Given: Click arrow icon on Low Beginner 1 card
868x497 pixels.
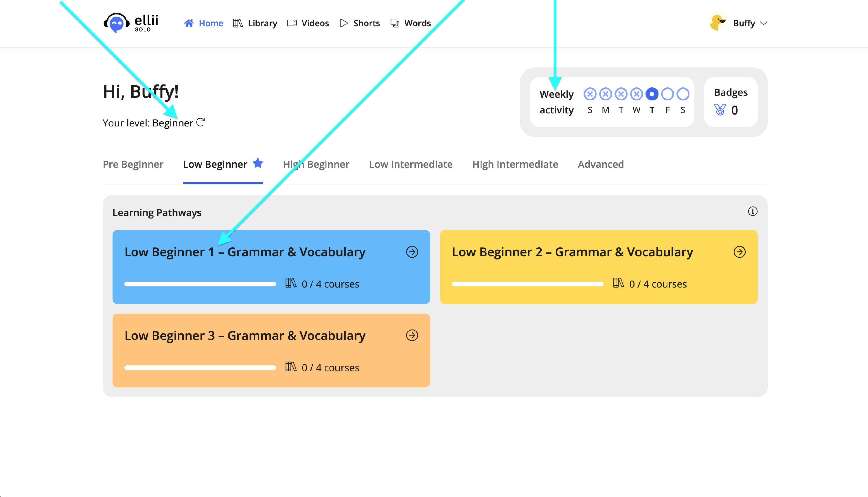Looking at the screenshot, I should 412,252.
